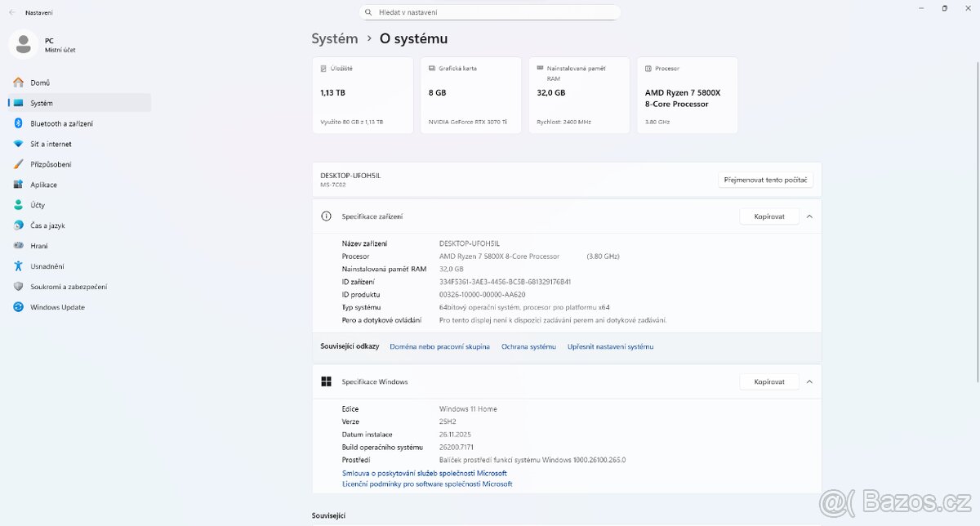Click the Domů home icon in sidebar
Image resolution: width=980 pixels, height=526 pixels.
(x=18, y=82)
